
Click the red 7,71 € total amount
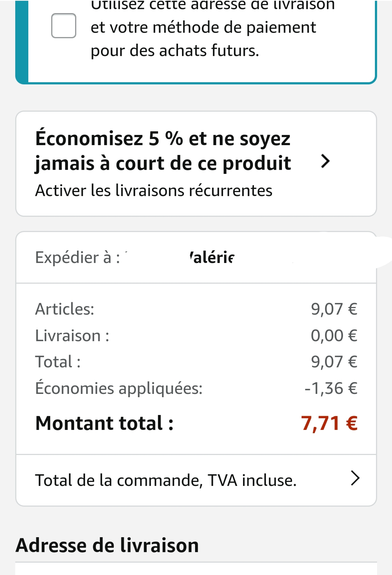329,423
